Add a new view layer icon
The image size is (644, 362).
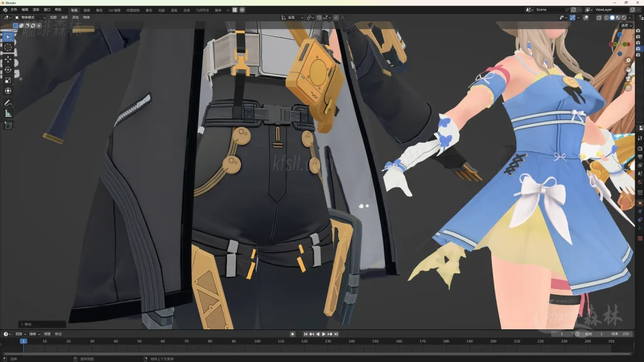[x=633, y=9]
